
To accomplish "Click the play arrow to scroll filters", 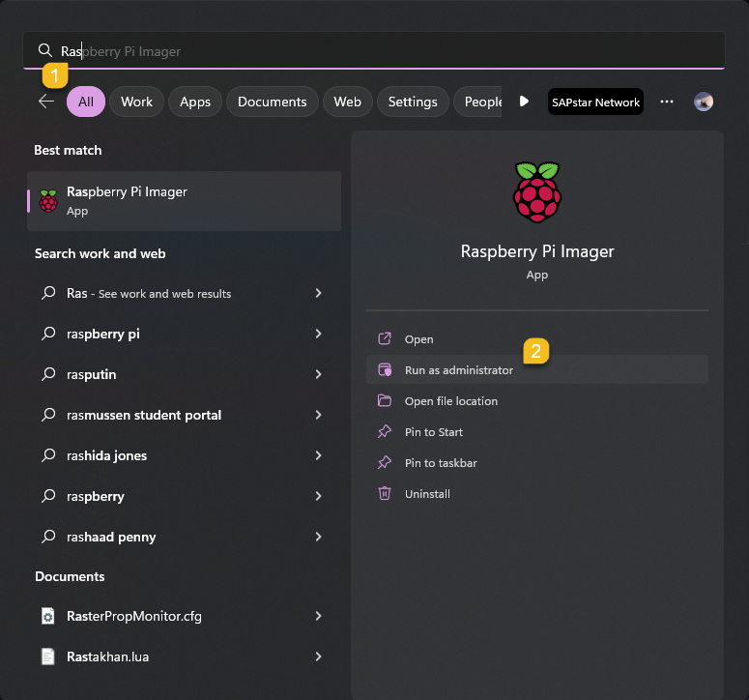I will point(524,102).
